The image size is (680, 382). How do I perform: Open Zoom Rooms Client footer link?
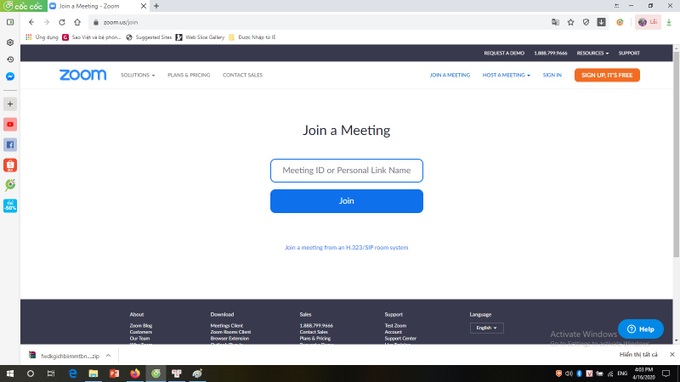point(231,332)
